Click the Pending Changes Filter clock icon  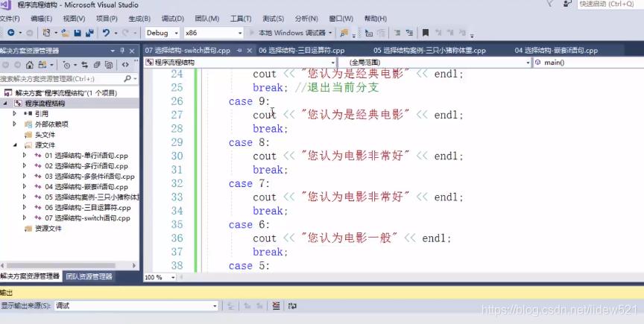[x=66, y=65]
